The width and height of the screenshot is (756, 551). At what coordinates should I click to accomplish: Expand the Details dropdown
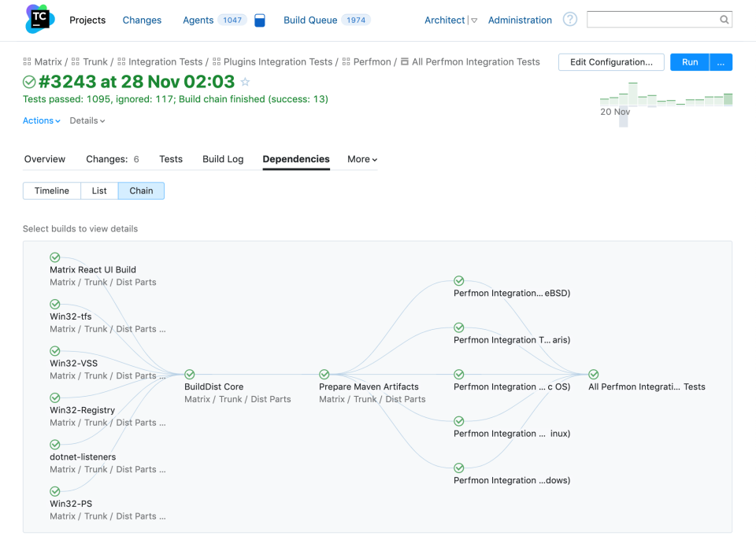pos(87,120)
